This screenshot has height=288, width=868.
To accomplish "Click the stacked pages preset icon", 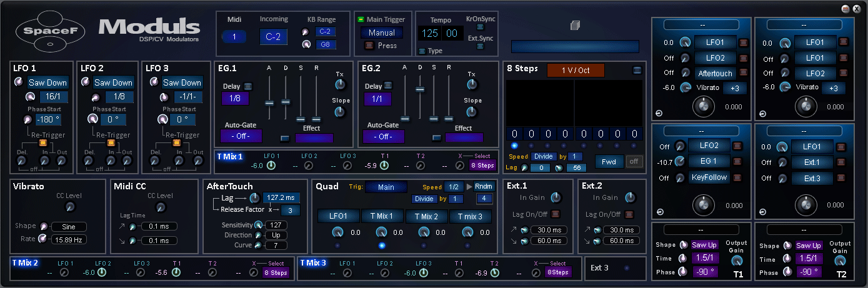I will click(x=575, y=26).
